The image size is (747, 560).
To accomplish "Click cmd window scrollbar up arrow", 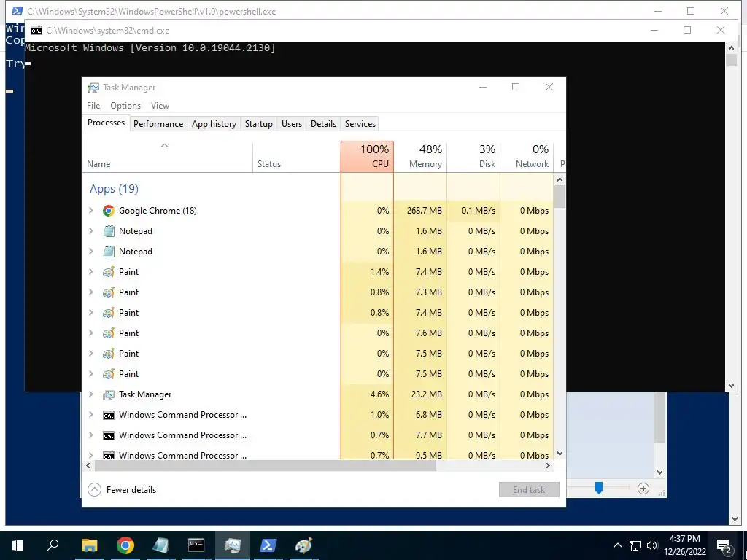I will pos(731,47).
